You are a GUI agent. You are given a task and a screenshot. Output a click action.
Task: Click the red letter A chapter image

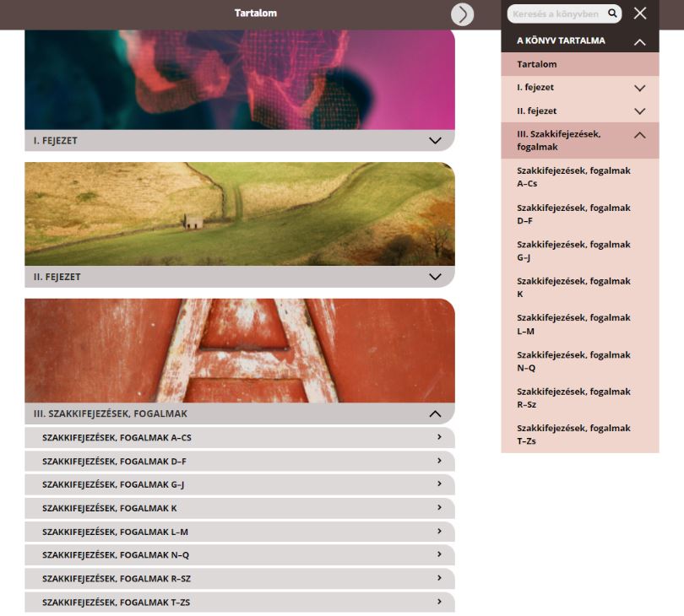pos(240,350)
